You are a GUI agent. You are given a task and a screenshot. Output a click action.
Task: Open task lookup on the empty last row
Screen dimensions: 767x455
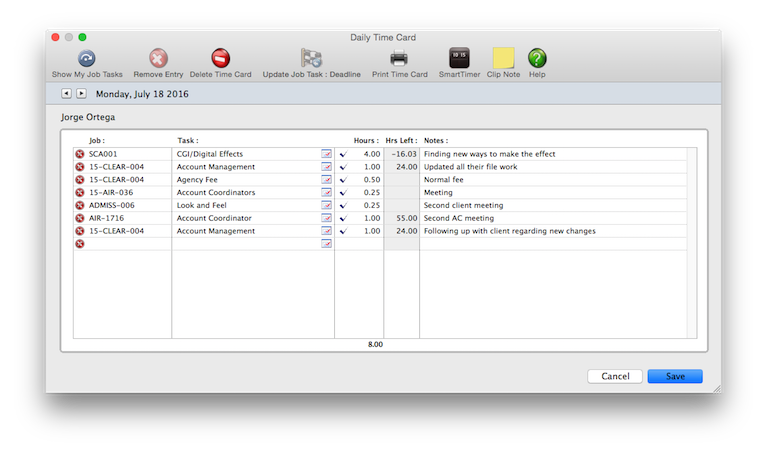pos(326,244)
